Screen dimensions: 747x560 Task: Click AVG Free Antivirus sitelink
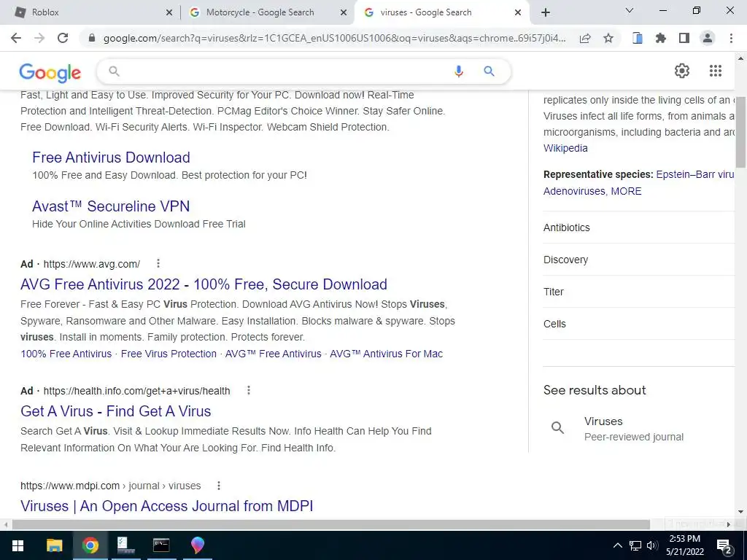pos(273,354)
